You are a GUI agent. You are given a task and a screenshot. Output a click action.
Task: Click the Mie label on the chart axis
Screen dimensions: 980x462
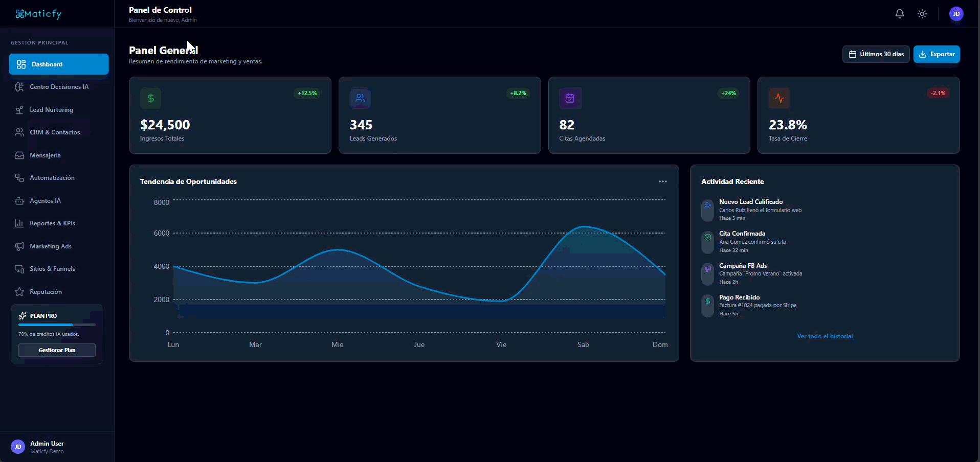338,344
